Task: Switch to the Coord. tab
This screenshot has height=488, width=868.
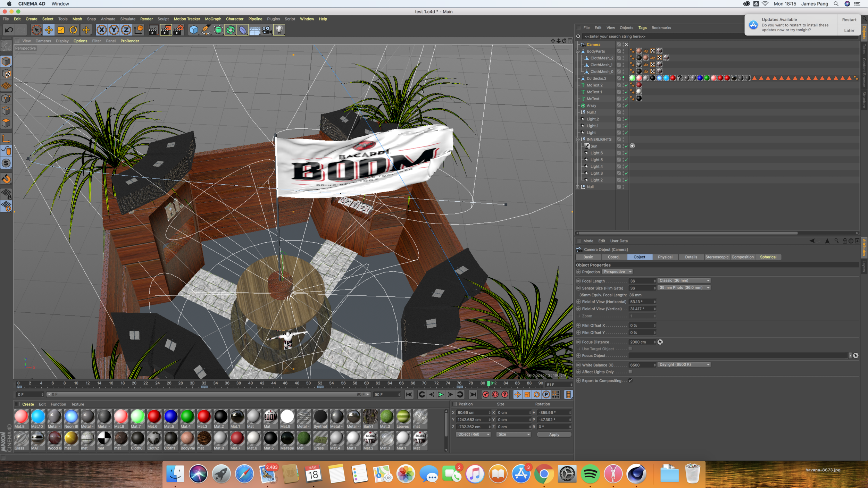Action: (x=614, y=257)
